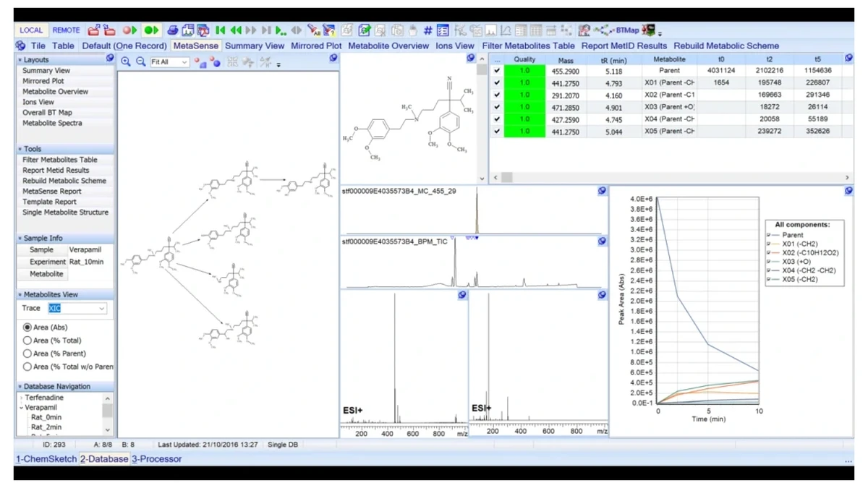Screen dimensions: 868x488
Task: Click the REMOTE button
Action: [x=66, y=30]
